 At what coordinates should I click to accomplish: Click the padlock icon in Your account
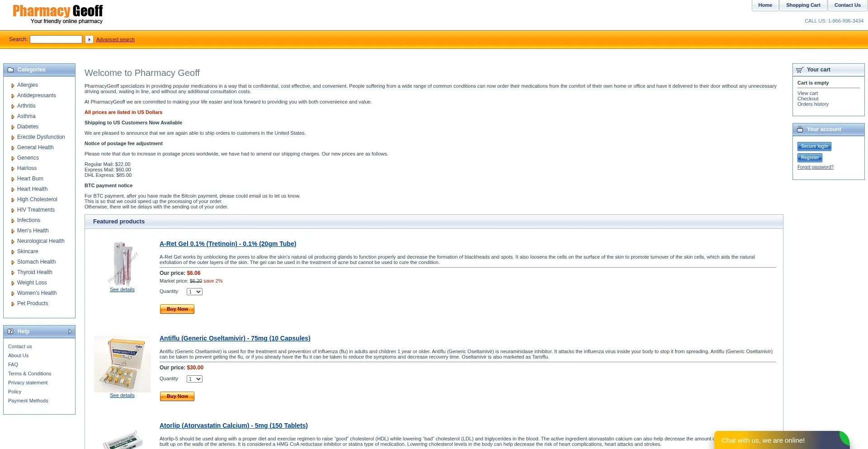(x=800, y=129)
